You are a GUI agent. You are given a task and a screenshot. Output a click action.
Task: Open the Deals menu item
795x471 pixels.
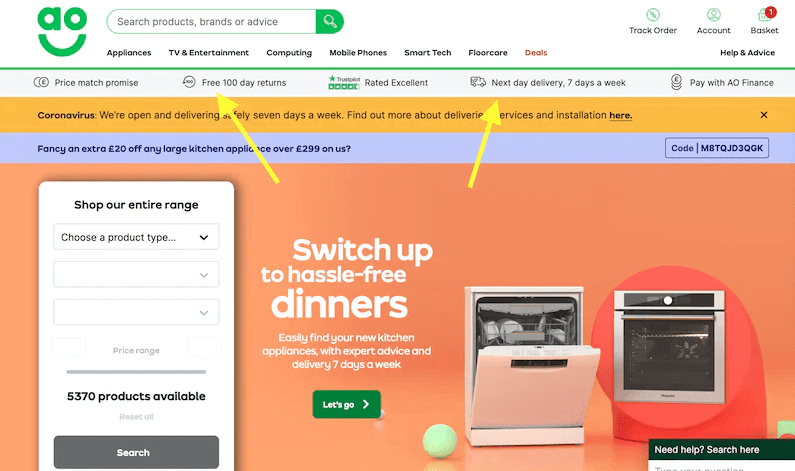(536, 53)
